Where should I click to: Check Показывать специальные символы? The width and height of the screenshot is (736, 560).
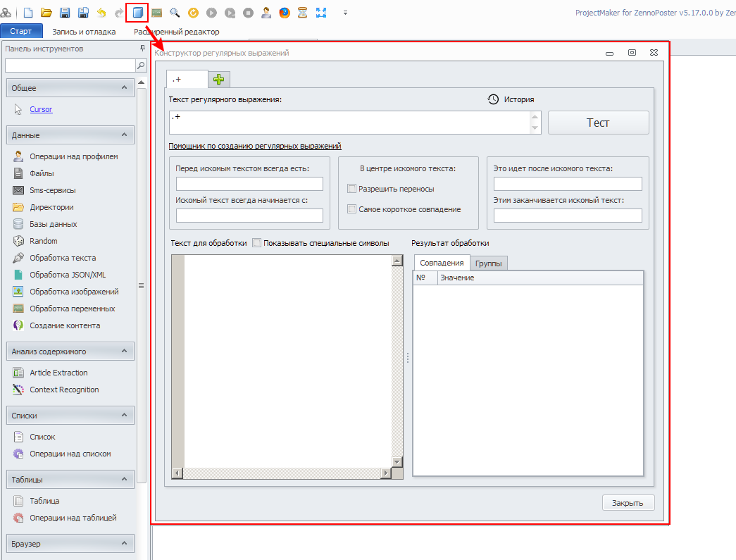257,243
